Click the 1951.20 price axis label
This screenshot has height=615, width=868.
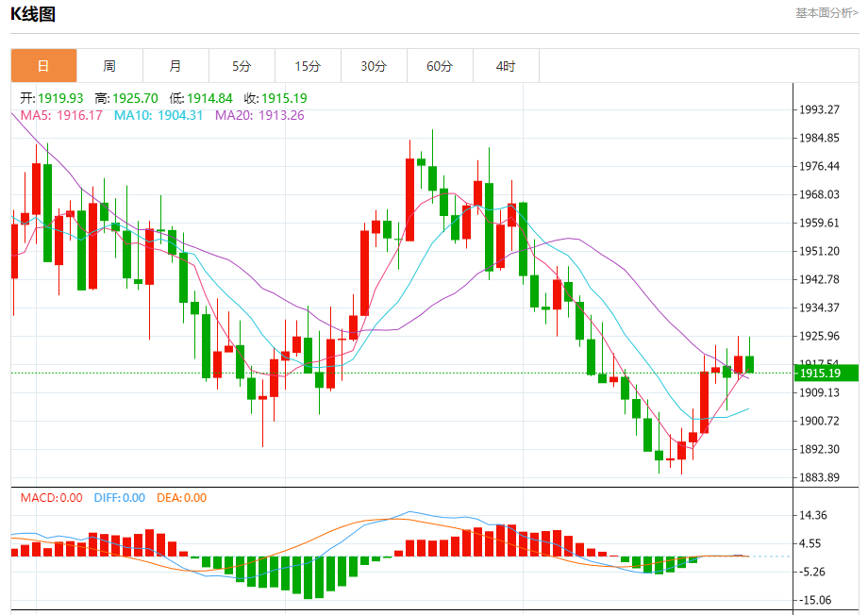[x=819, y=251]
